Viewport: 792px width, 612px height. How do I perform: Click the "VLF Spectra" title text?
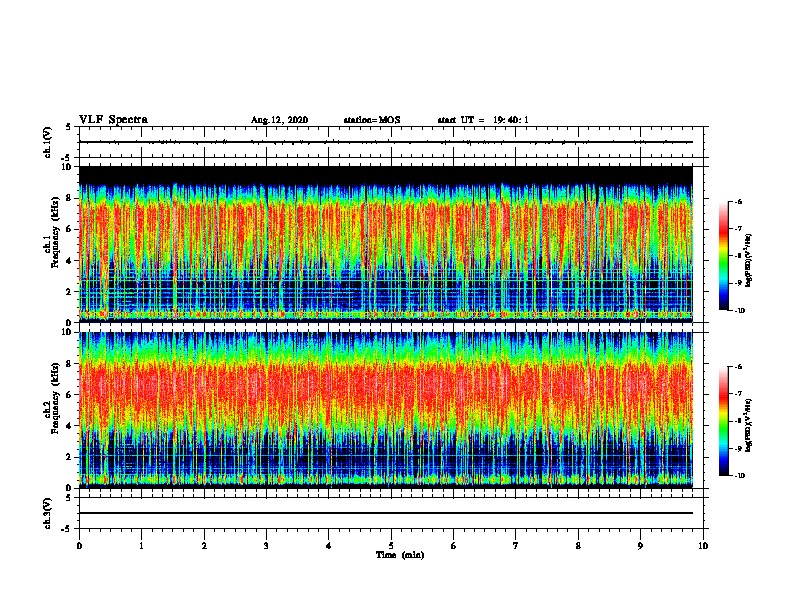[113, 120]
